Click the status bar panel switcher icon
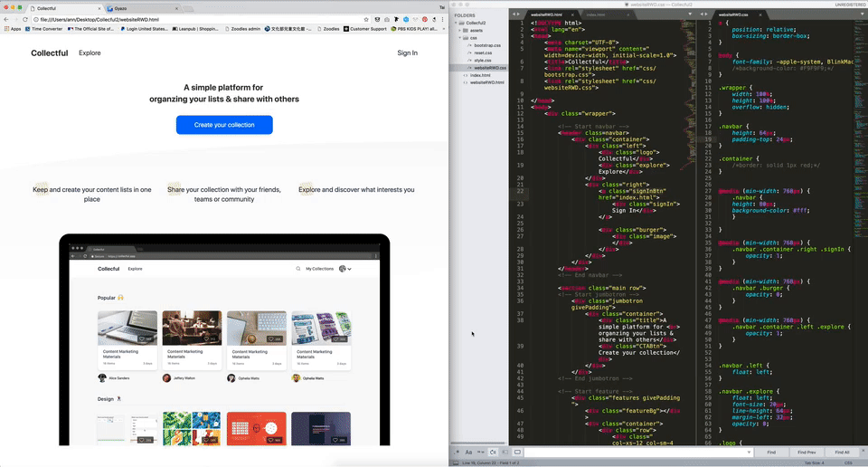 456,462
